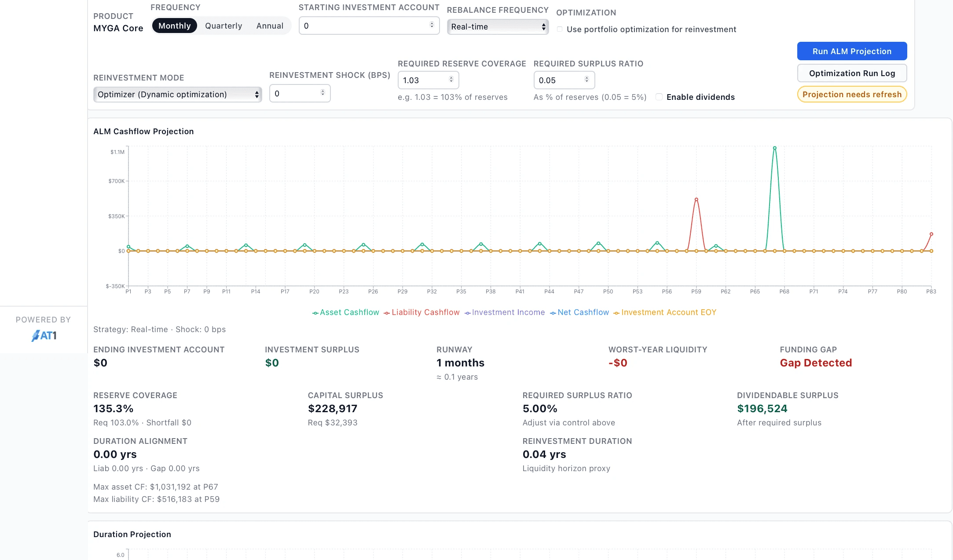Open the Optimization Run Log
The image size is (953, 560).
coord(852,73)
